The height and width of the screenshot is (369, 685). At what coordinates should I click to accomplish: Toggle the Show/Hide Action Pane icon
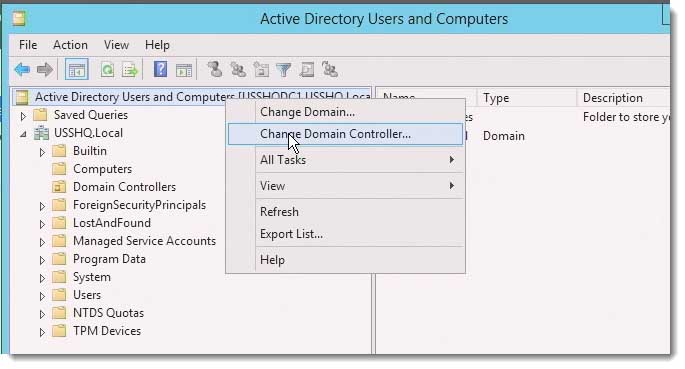coord(184,70)
